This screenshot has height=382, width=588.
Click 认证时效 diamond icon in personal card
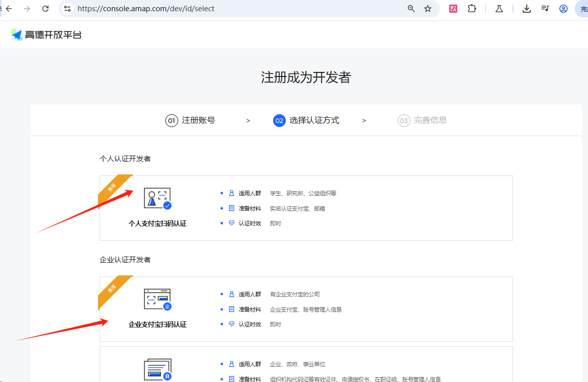point(232,223)
